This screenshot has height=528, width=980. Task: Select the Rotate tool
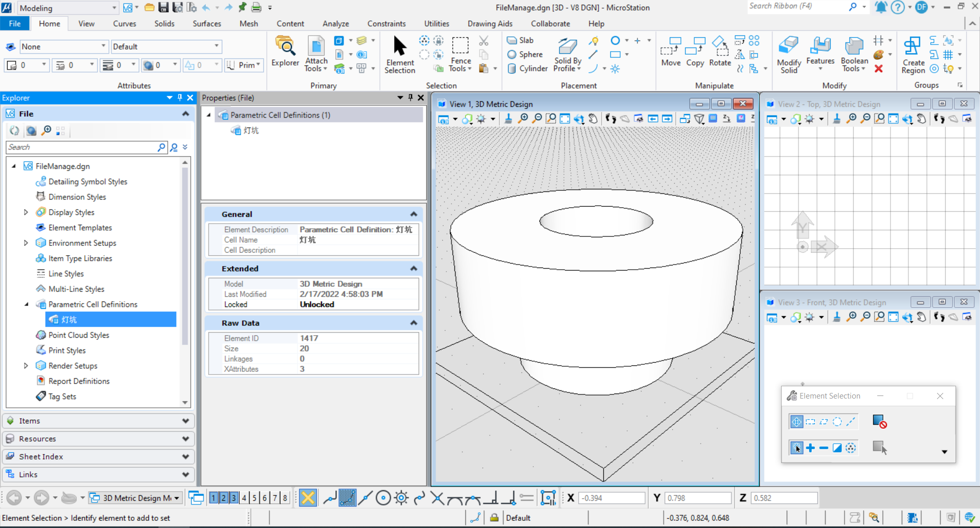[x=720, y=51]
